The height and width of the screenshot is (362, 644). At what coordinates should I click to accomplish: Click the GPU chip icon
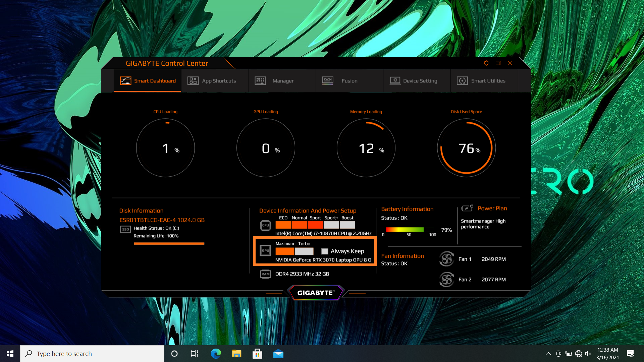pos(265,250)
